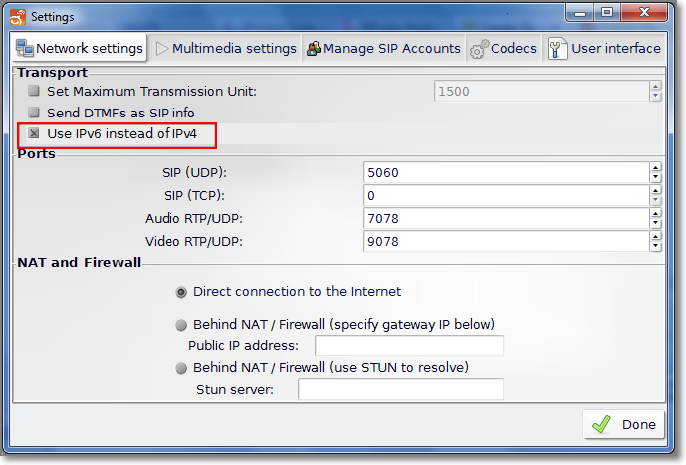Viewport: 686px width, 465px height.
Task: Enable Set Maximum Transmission Unit checkbox
Action: pos(34,91)
